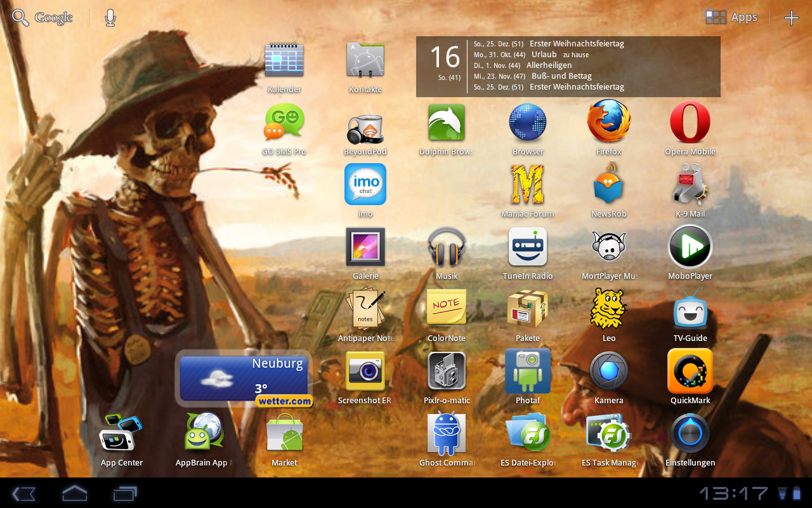
Task: Open GO SMS Pro messaging
Action: [284, 123]
